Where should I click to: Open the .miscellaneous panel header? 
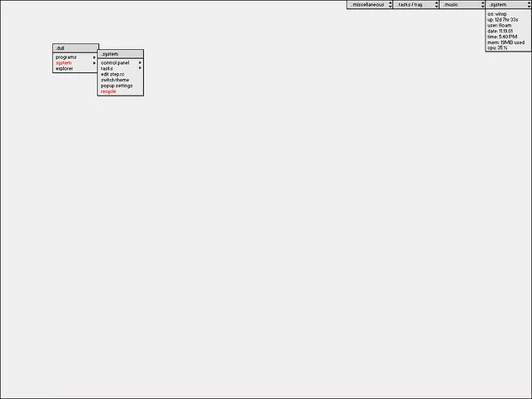click(367, 5)
